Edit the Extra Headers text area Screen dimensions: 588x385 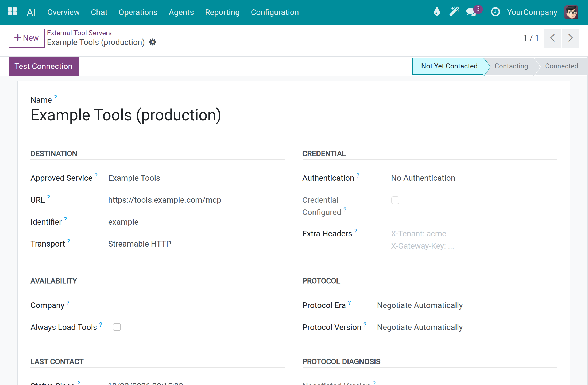pyautogui.click(x=474, y=240)
